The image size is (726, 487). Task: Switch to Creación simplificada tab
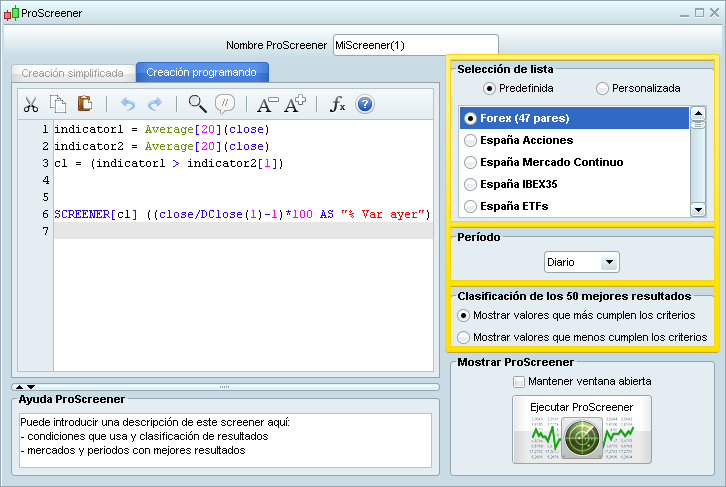click(x=72, y=73)
